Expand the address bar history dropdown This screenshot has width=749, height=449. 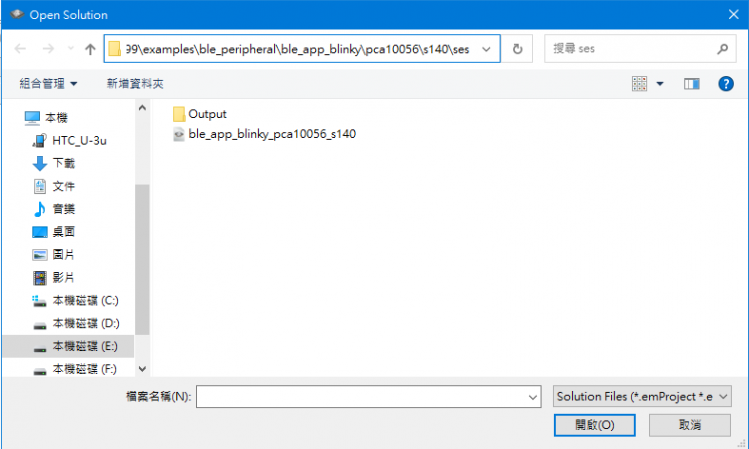point(486,49)
